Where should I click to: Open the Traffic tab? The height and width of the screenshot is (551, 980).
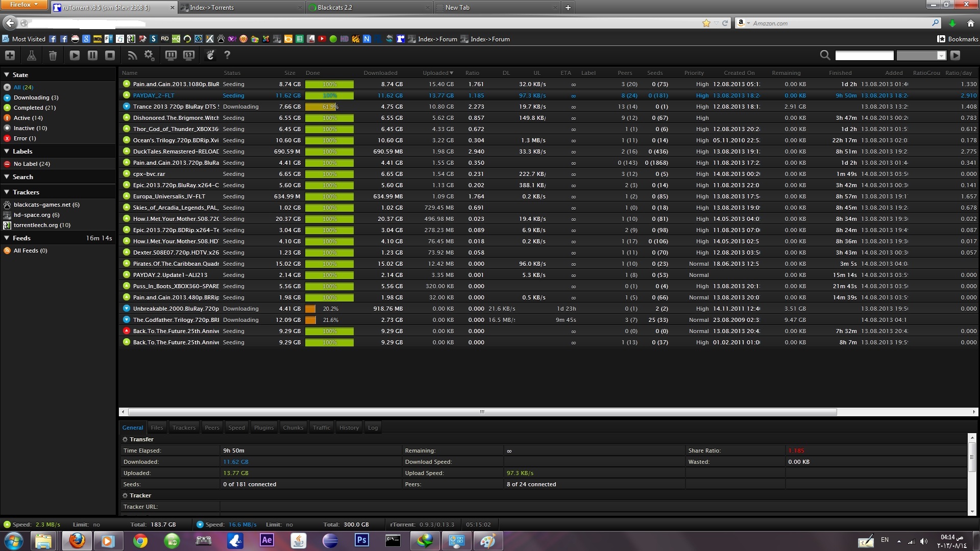pyautogui.click(x=322, y=428)
